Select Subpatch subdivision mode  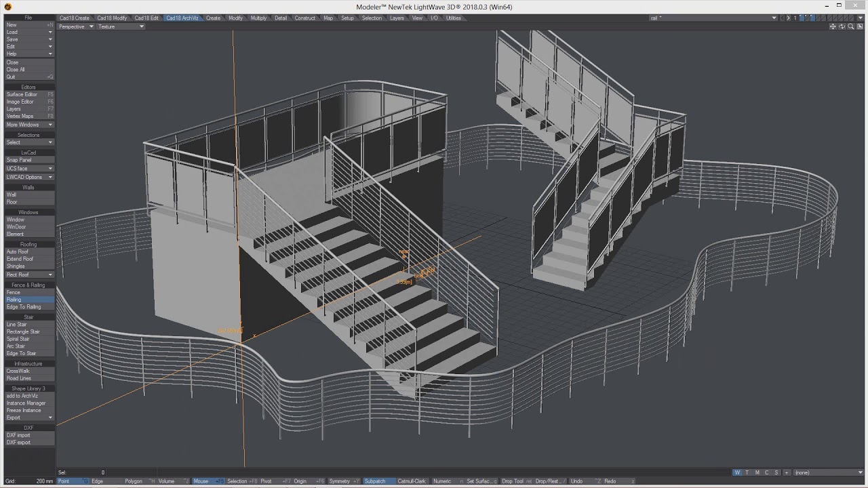[379, 481]
